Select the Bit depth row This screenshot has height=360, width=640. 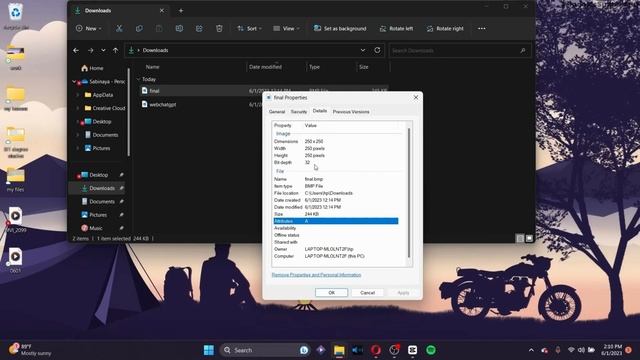point(336,162)
